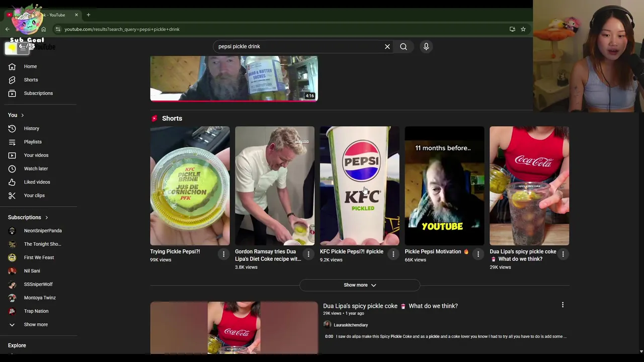Expand the Subscriptions section header

(x=28, y=218)
